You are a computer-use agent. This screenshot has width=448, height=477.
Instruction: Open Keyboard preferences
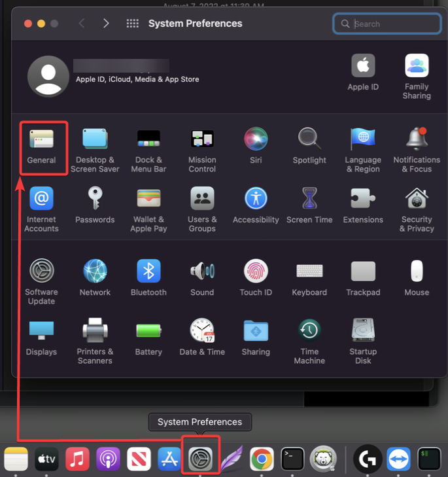click(309, 279)
